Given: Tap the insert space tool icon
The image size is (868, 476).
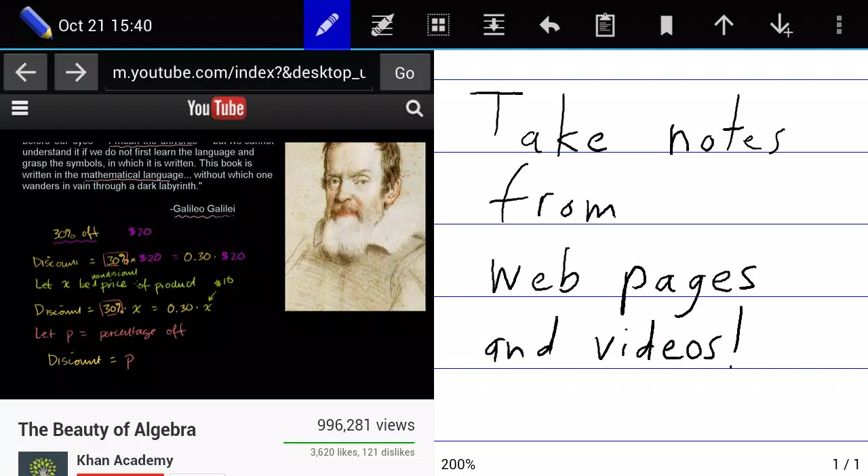Looking at the screenshot, I should coord(494,25).
